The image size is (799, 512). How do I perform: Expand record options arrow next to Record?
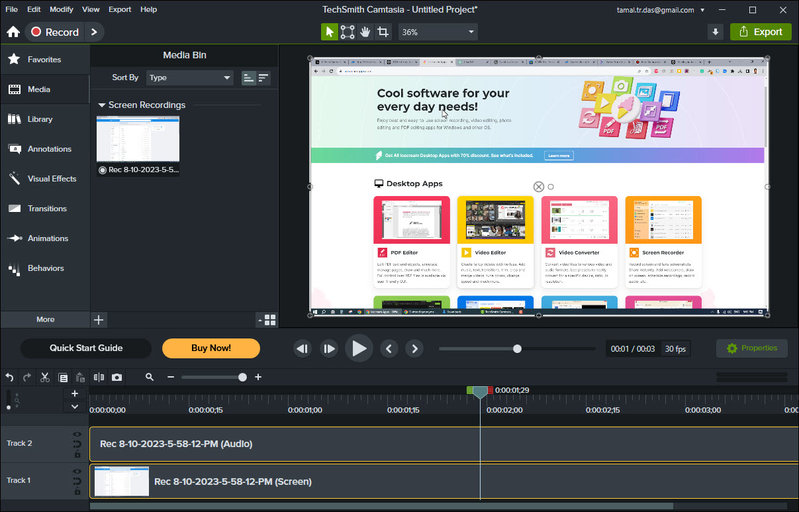(94, 32)
